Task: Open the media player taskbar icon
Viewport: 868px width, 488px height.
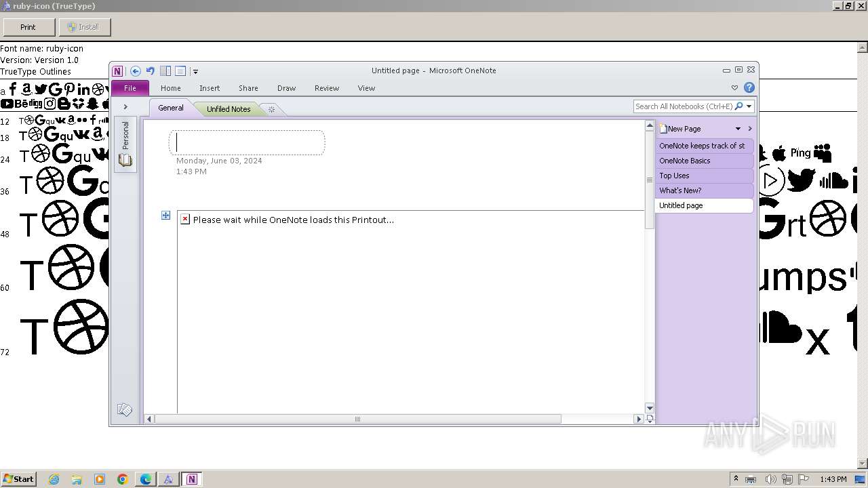Action: (x=100, y=479)
